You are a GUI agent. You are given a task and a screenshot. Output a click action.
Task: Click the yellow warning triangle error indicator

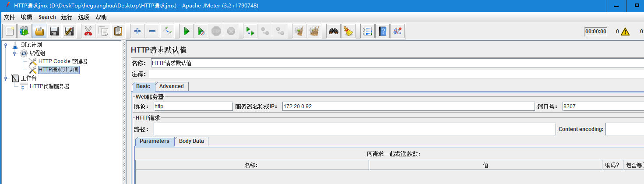[625, 32]
